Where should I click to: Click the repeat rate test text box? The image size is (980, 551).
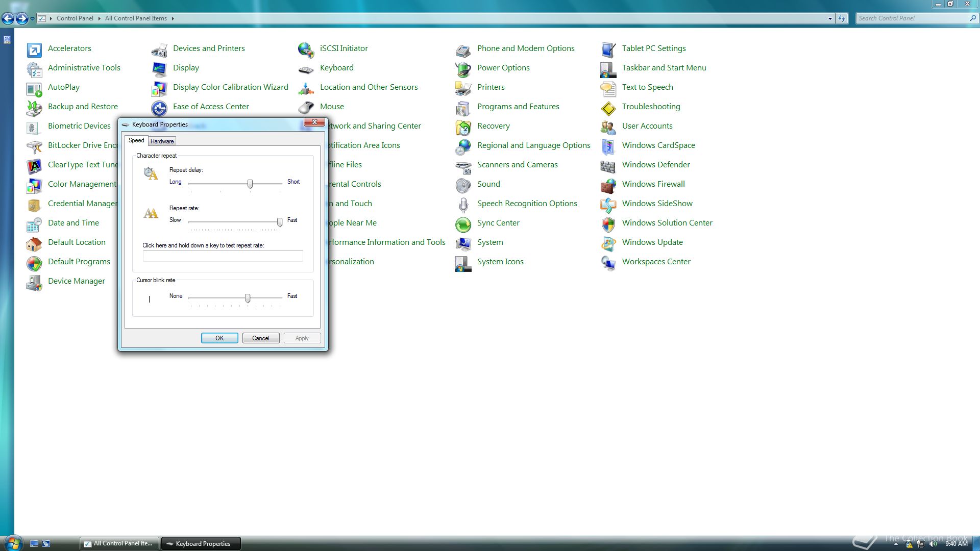coord(223,256)
